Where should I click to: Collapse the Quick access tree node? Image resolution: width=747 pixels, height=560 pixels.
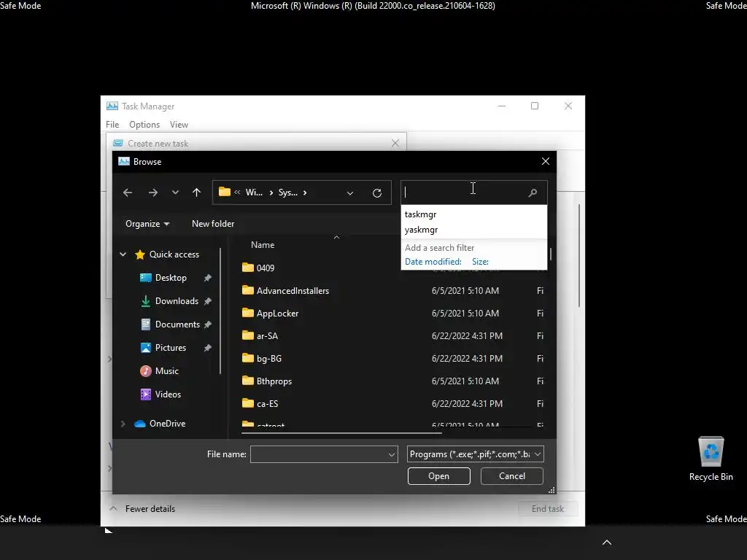pos(123,254)
